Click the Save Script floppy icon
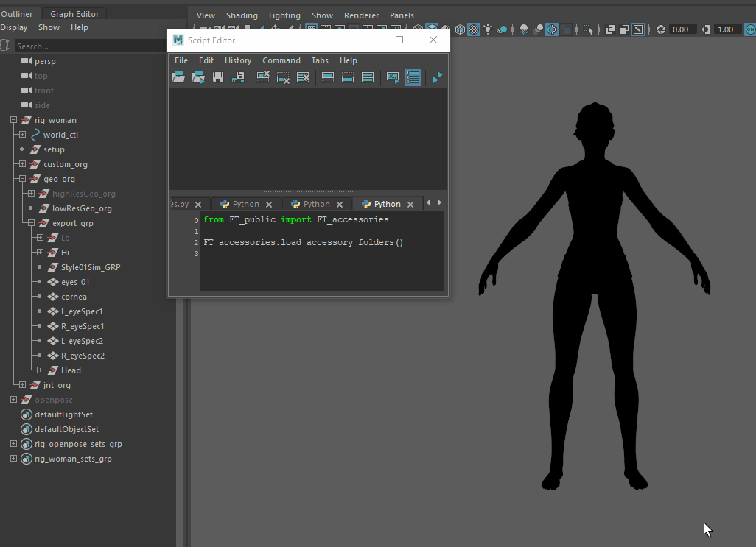This screenshot has width=756, height=547. coord(218,77)
